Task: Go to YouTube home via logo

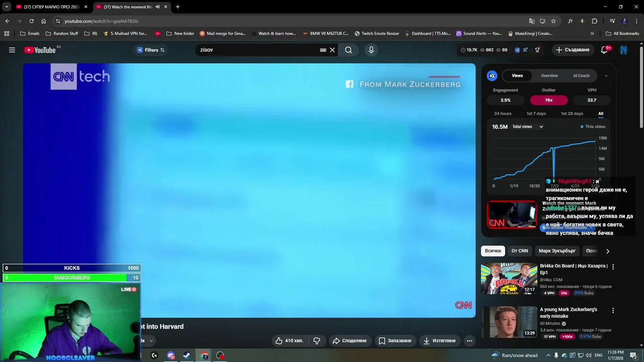Action: pos(40,50)
